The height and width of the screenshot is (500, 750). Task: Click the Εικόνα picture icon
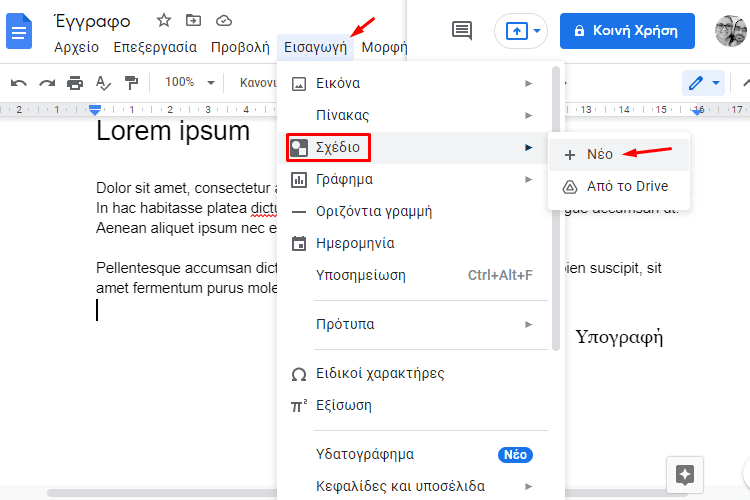pyautogui.click(x=299, y=84)
